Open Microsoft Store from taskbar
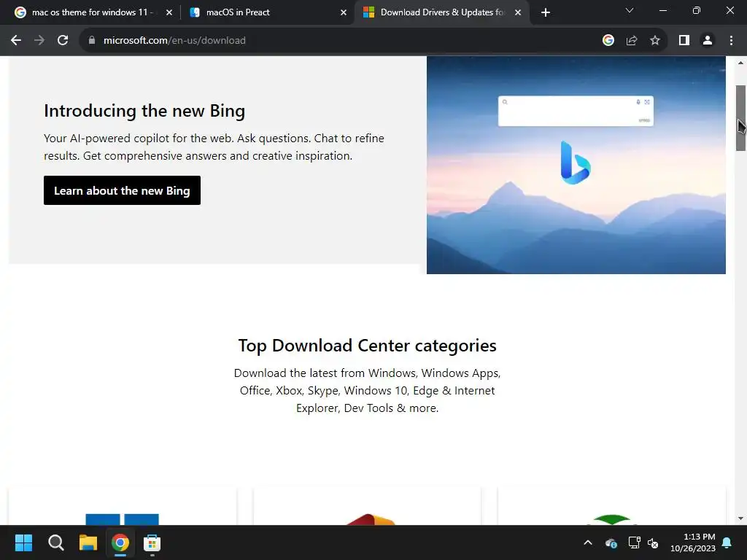The image size is (747, 560). click(x=152, y=542)
